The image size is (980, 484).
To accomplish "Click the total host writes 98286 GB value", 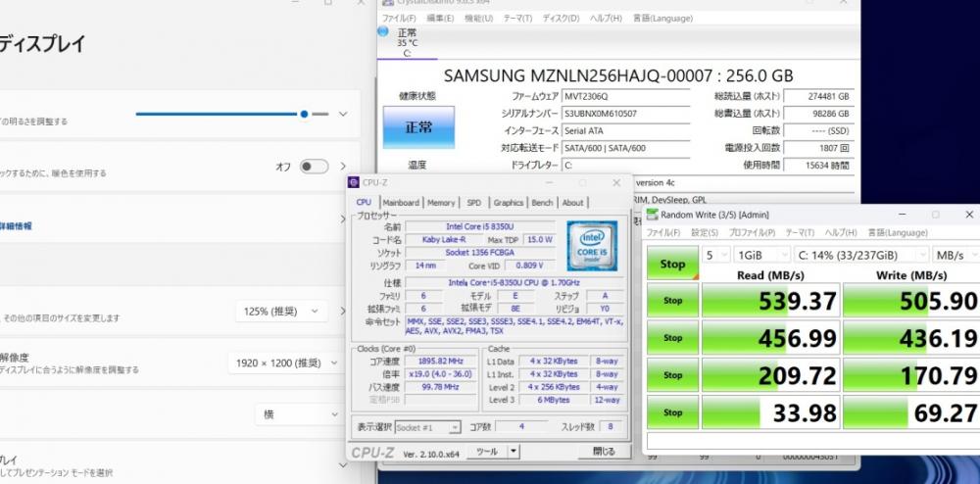I will tap(818, 114).
